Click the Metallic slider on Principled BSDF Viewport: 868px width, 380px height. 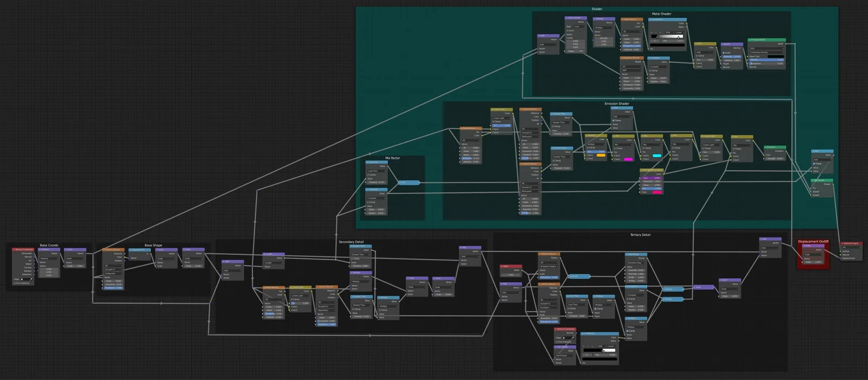(x=767, y=60)
